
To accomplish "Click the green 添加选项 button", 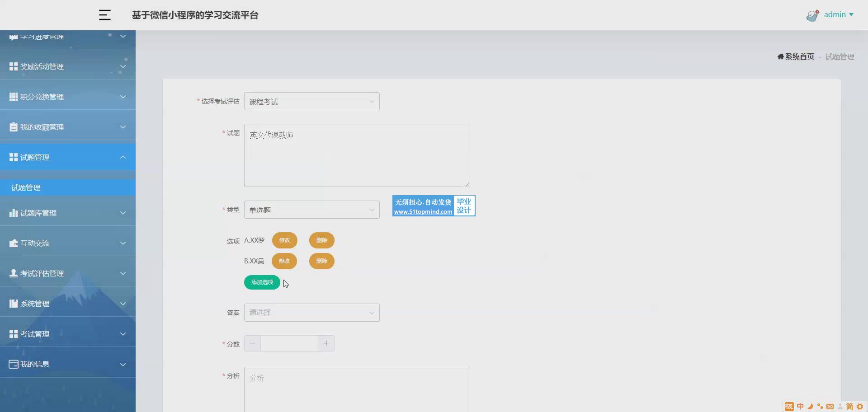I will click(x=262, y=282).
